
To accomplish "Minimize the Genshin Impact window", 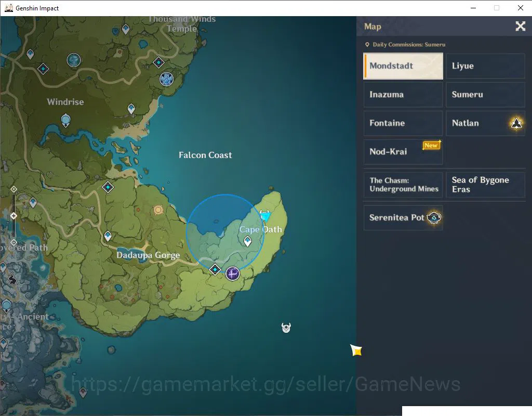I will tap(473, 8).
